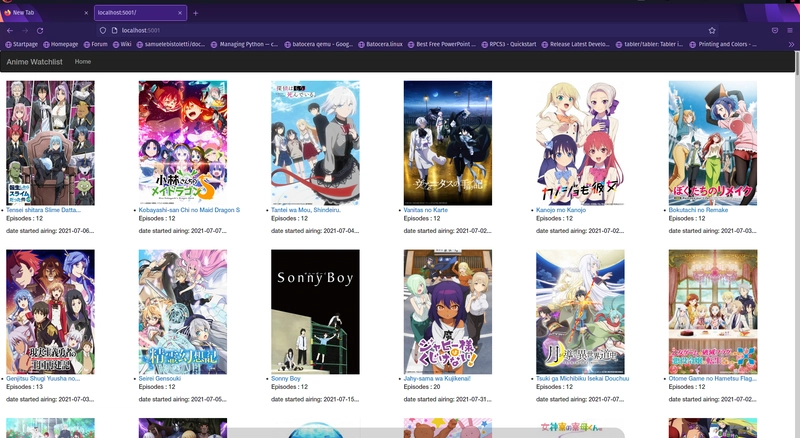800x438 pixels.
Task: Open the Vanitas no Karte link
Action: tap(426, 210)
